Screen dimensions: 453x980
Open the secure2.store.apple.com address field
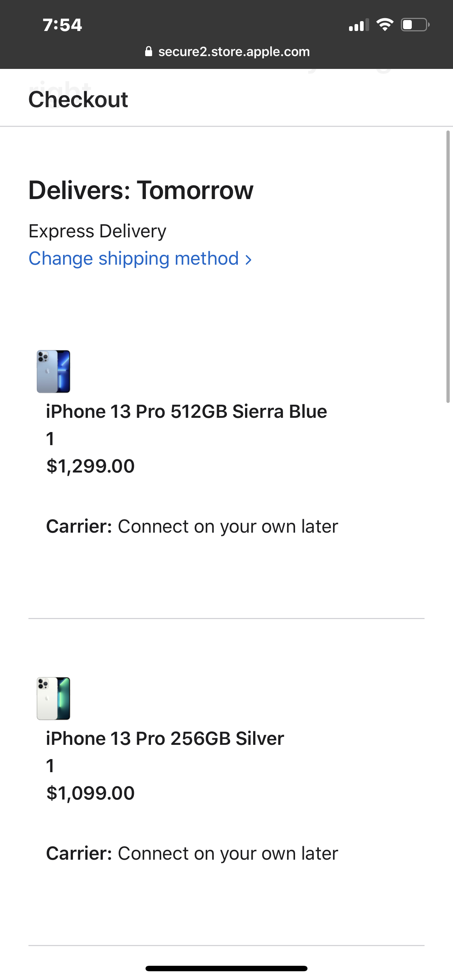(x=234, y=51)
